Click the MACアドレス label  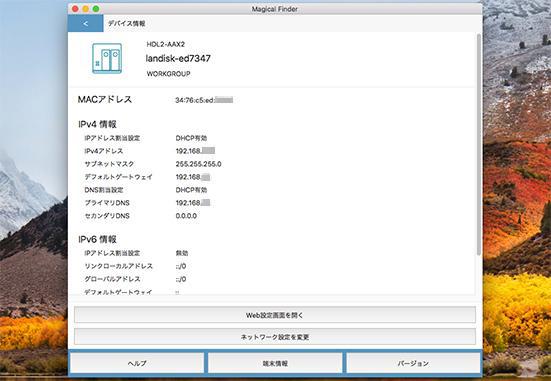tap(105, 99)
